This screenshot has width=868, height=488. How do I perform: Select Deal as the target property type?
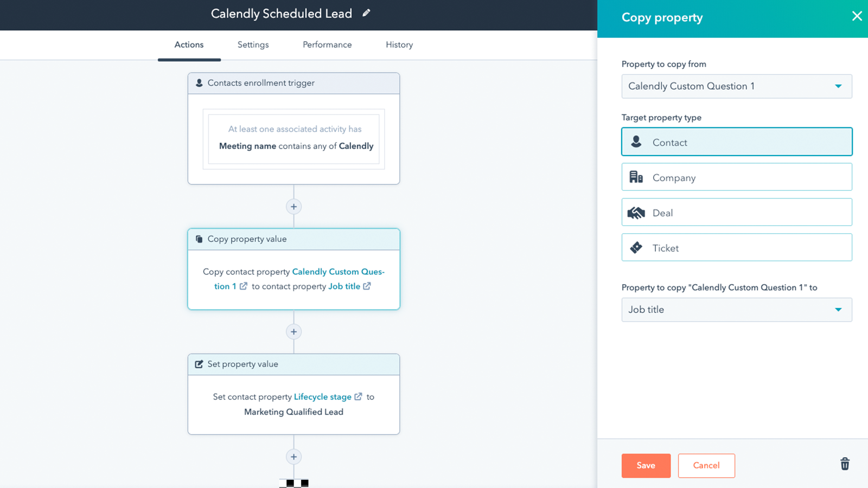pos(736,212)
